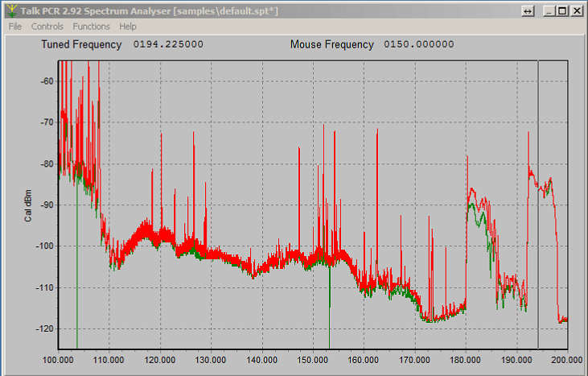This screenshot has height=376, width=588.
Task: Open the Functions menu
Action: tap(91, 27)
